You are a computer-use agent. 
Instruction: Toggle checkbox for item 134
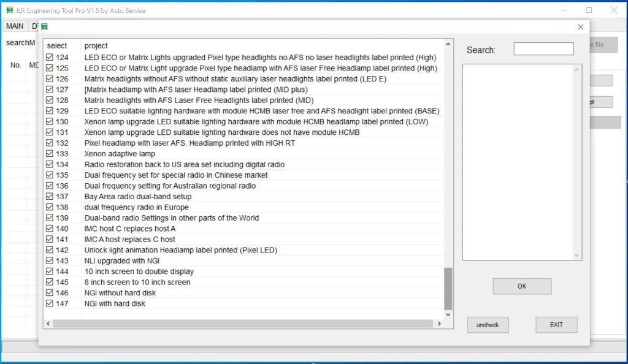point(49,164)
